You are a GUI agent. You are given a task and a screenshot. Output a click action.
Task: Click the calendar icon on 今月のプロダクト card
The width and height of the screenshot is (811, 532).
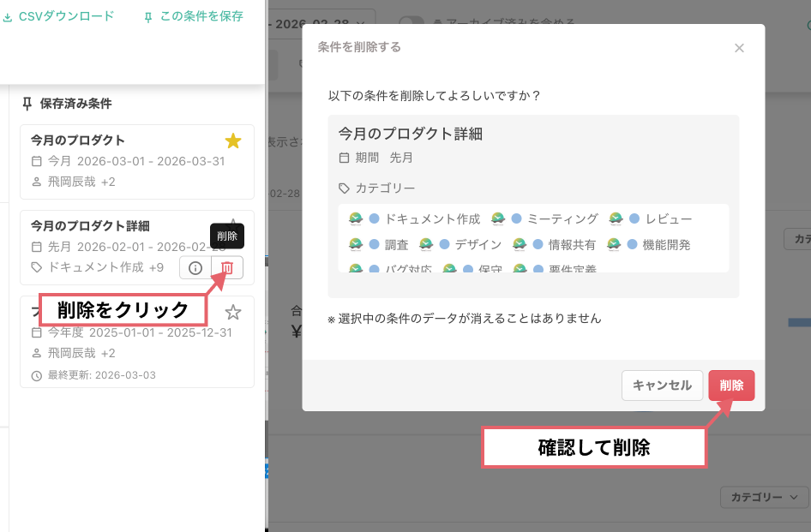click(x=37, y=161)
